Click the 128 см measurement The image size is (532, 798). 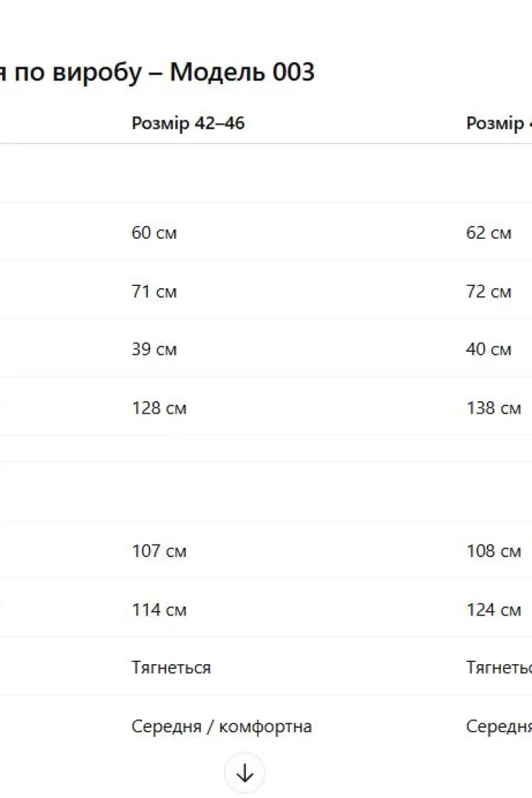tap(160, 408)
